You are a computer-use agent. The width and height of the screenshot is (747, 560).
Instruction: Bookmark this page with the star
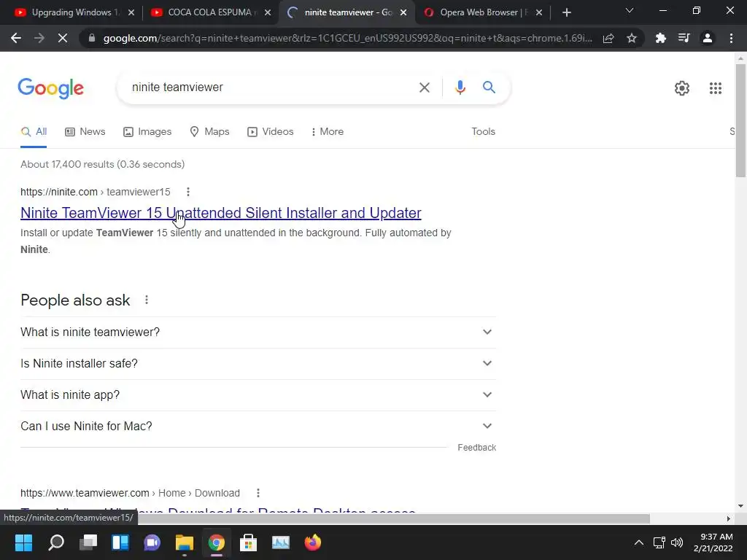632,38
